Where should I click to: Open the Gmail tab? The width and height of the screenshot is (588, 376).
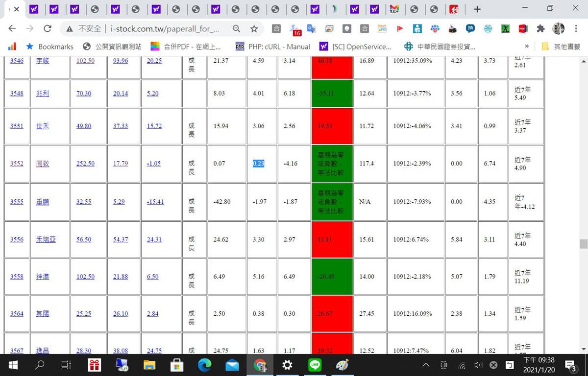pos(394,9)
